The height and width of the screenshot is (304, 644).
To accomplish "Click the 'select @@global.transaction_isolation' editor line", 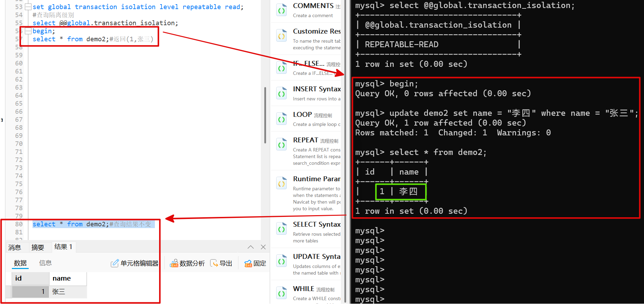I will coord(105,23).
